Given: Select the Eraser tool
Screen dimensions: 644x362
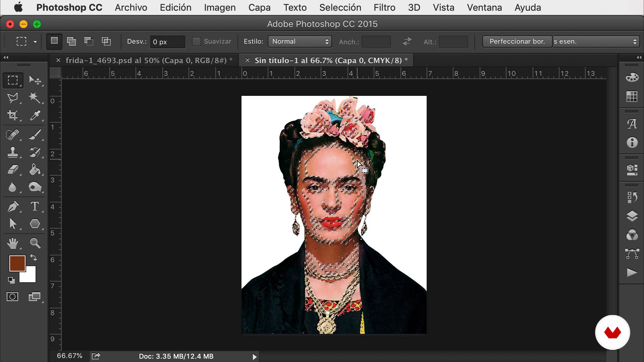Looking at the screenshot, I should [x=13, y=170].
